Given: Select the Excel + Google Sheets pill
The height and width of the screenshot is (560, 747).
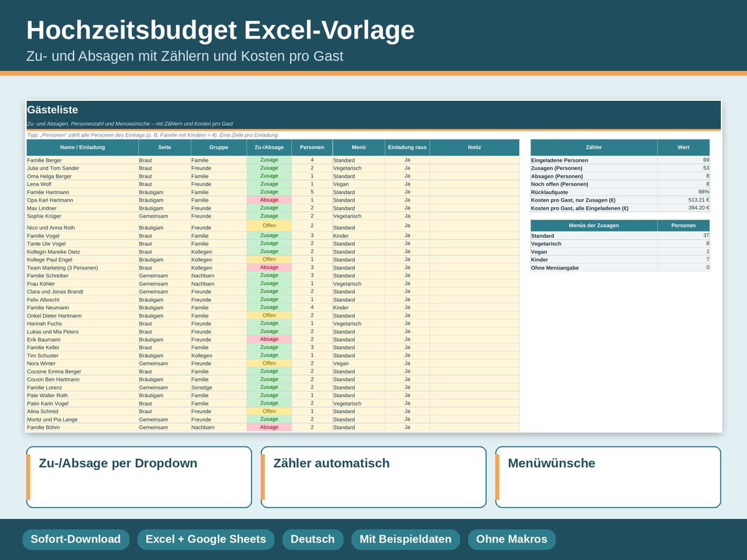Looking at the screenshot, I should pos(205,539).
